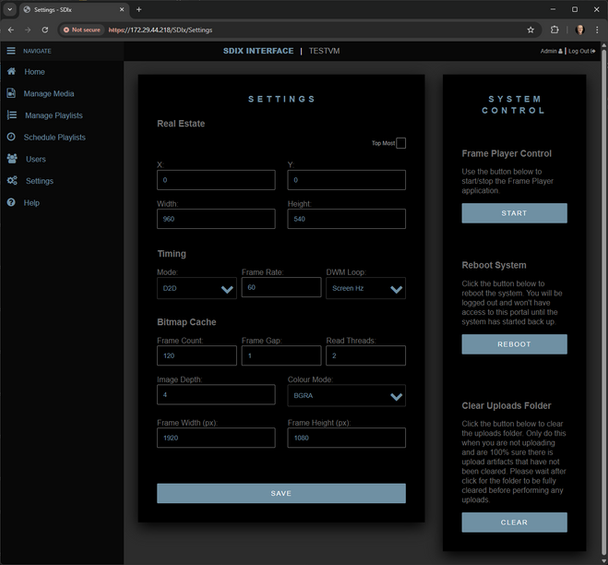Open the browser profile avatar
This screenshot has width=608, height=565.
coord(580,30)
